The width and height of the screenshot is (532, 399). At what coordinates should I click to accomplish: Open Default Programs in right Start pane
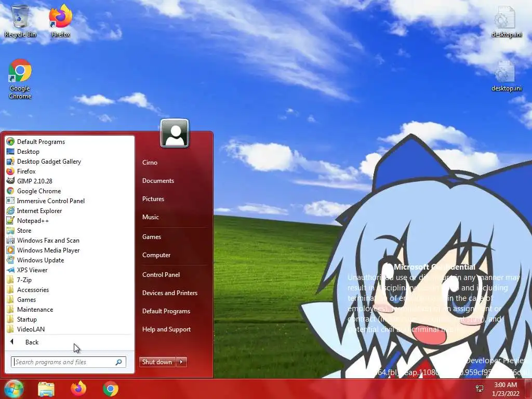coord(166,311)
